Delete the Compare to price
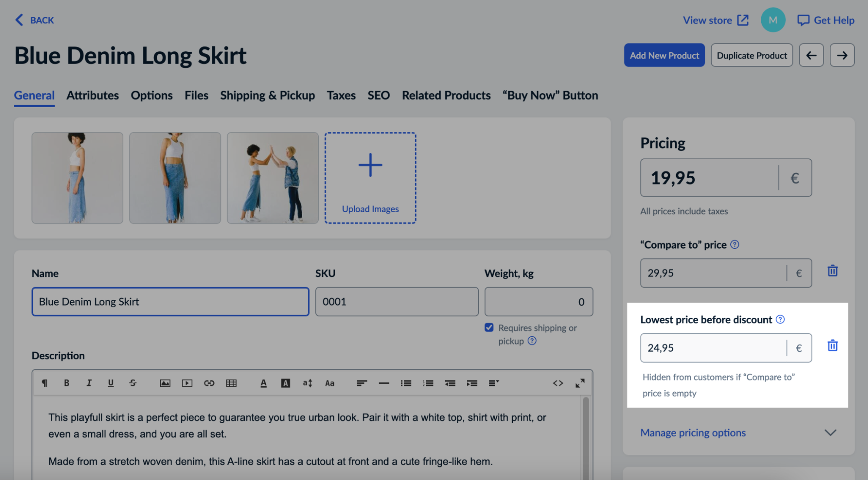 click(x=832, y=270)
